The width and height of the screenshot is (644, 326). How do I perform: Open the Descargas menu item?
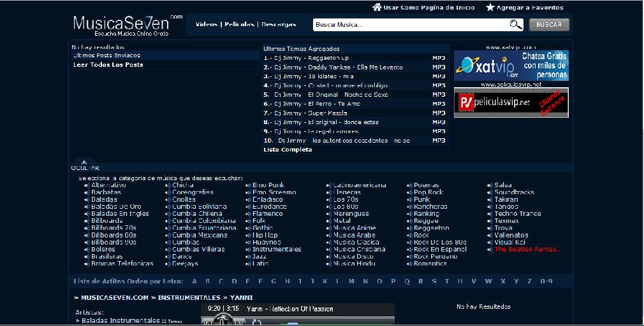coord(279,24)
